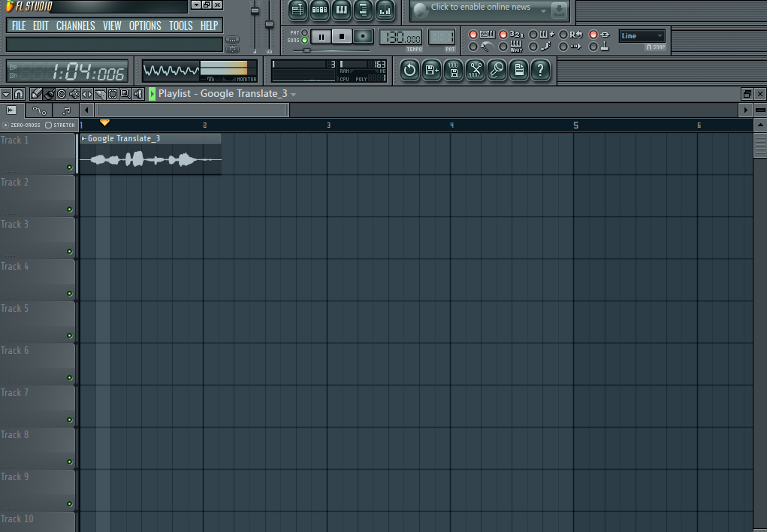This screenshot has height=532, width=767.
Task: Switch to audio clips tab
Action: pos(12,110)
